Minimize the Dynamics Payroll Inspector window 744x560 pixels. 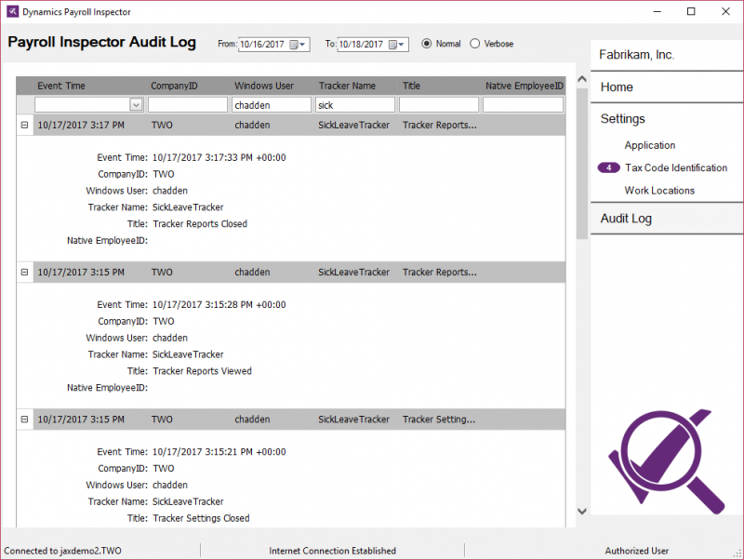click(x=658, y=11)
